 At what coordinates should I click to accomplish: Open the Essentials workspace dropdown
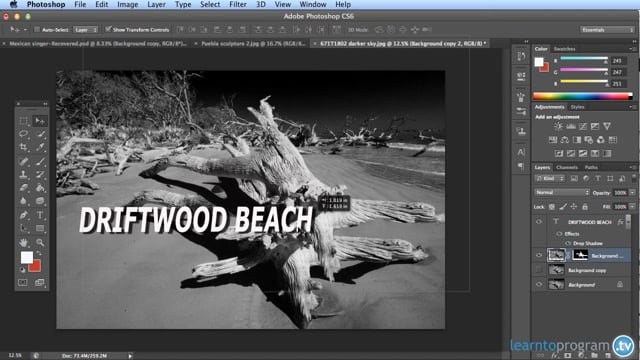click(x=607, y=30)
